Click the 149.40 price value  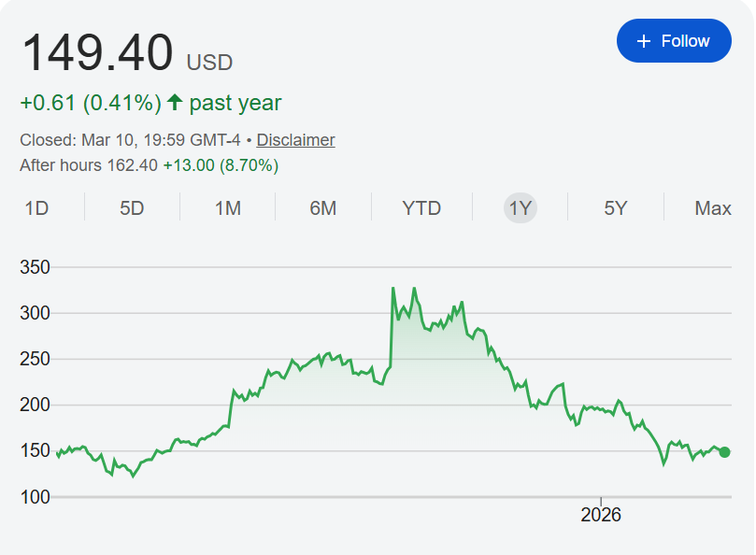click(97, 52)
